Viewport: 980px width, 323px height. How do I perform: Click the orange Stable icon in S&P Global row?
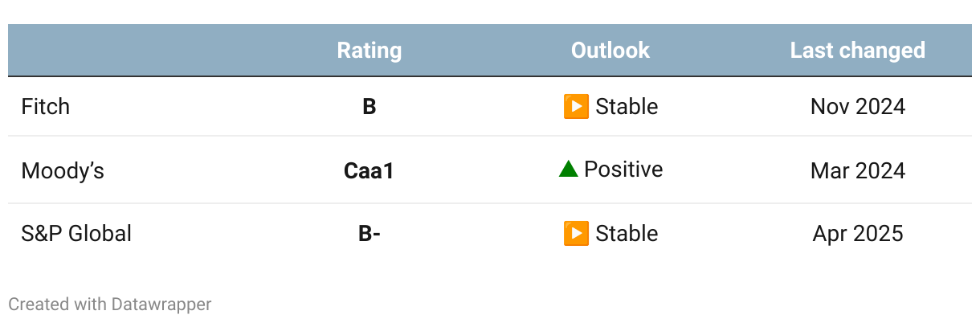point(577,233)
